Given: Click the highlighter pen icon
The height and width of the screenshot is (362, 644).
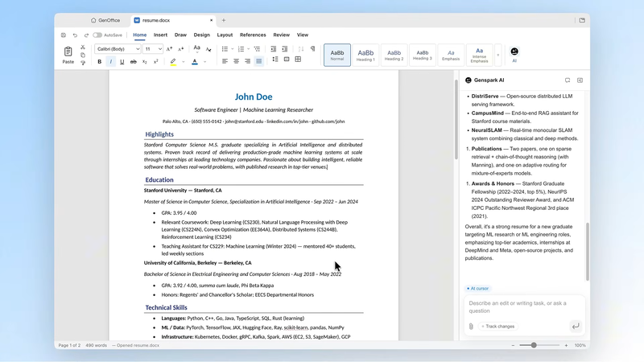Looking at the screenshot, I should click(x=173, y=62).
